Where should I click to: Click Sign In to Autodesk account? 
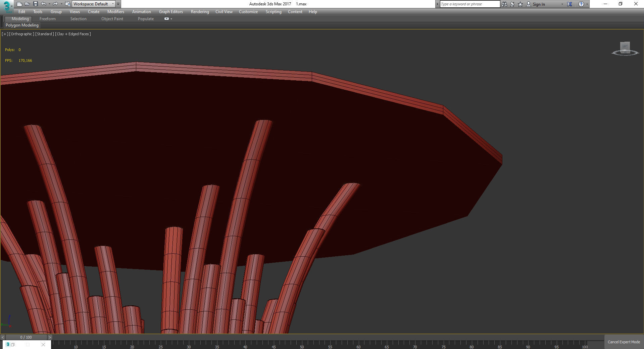click(x=539, y=4)
